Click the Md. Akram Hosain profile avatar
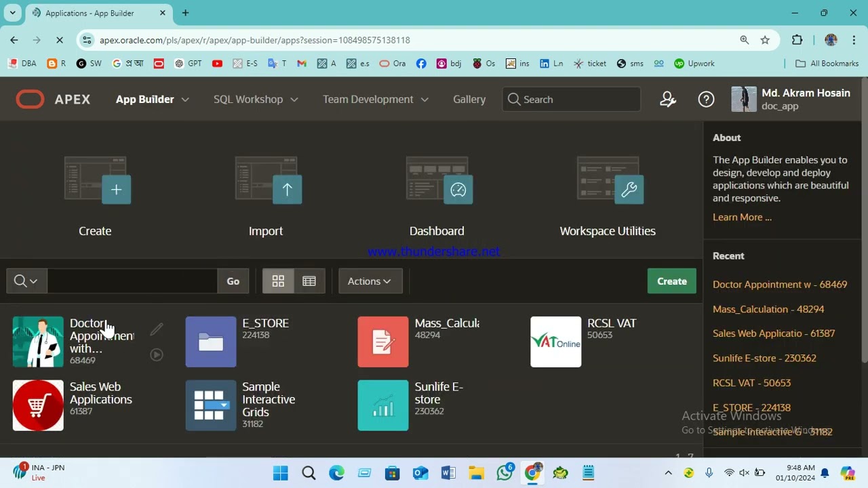This screenshot has width=868, height=488. pyautogui.click(x=744, y=100)
